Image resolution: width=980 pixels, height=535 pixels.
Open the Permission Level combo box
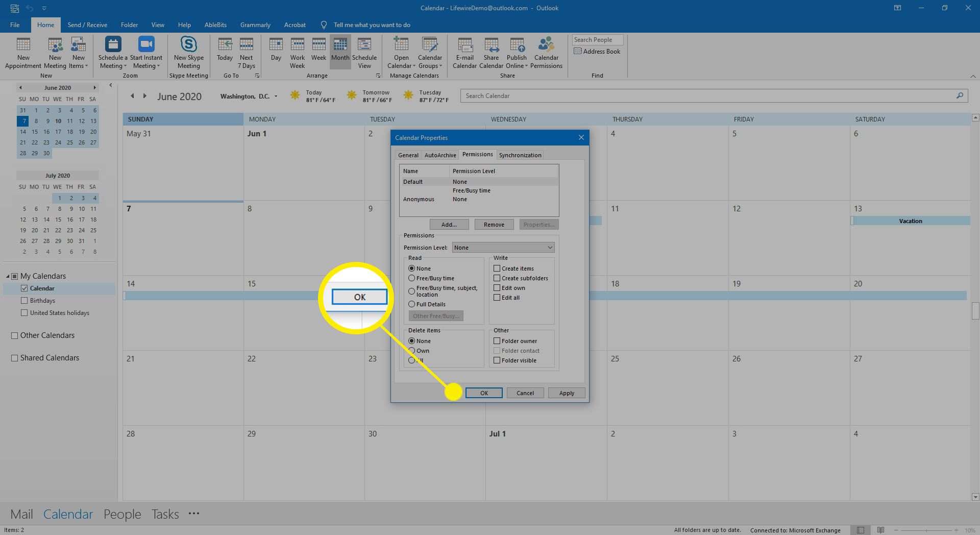pos(503,248)
